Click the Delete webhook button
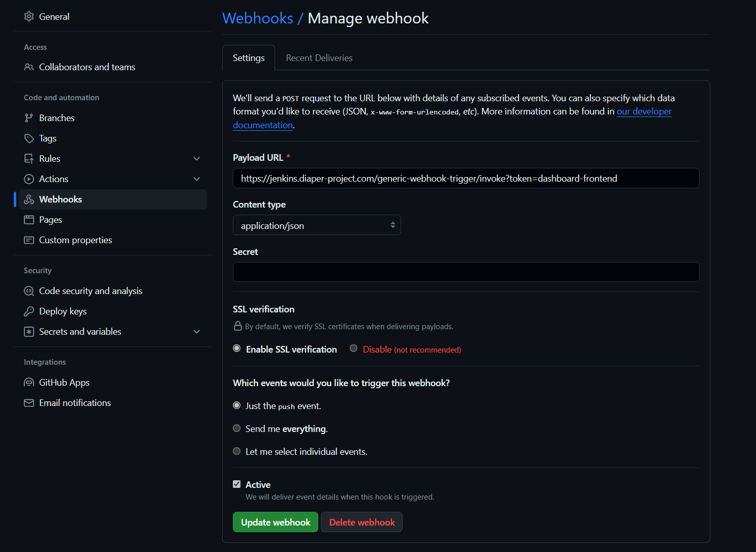This screenshot has width=756, height=552. pos(362,522)
